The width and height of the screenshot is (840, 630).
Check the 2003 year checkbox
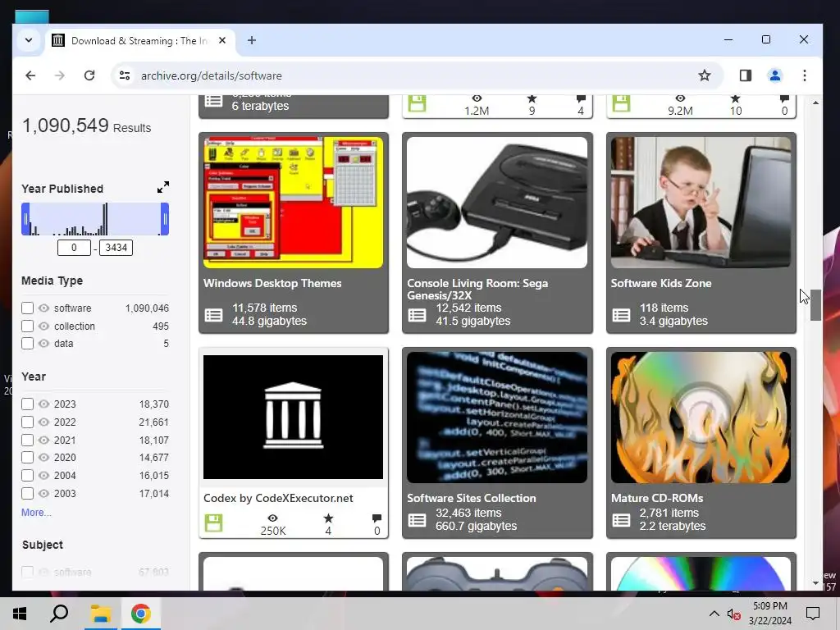[27, 493]
